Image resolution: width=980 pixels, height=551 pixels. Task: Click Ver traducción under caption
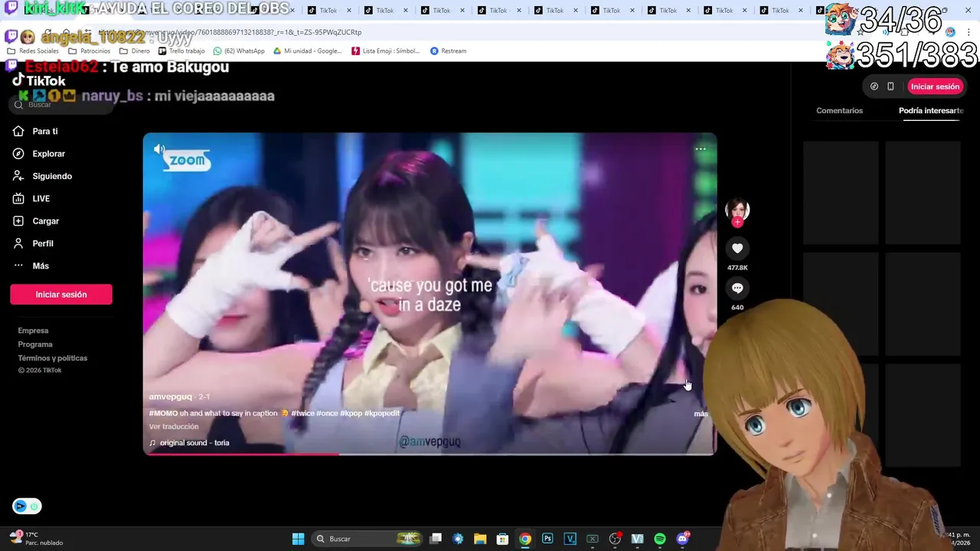coord(174,427)
